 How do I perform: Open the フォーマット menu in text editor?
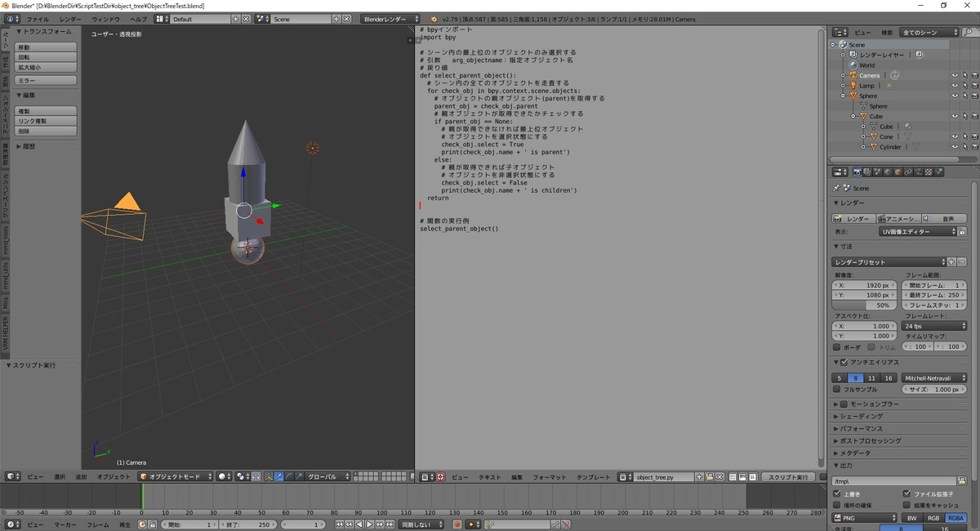549,477
